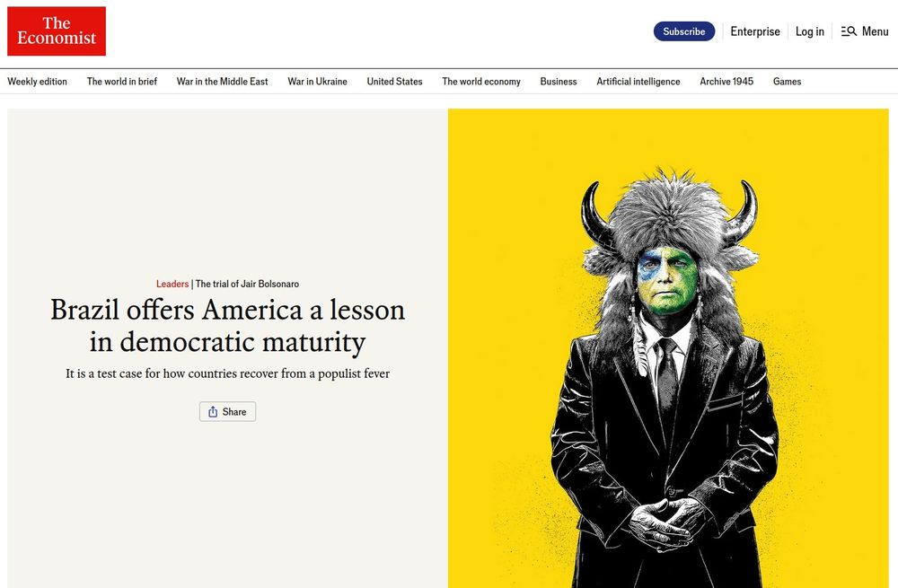The image size is (898, 588).
Task: Open the Brazil democratic maturity headline
Action: coord(227,326)
